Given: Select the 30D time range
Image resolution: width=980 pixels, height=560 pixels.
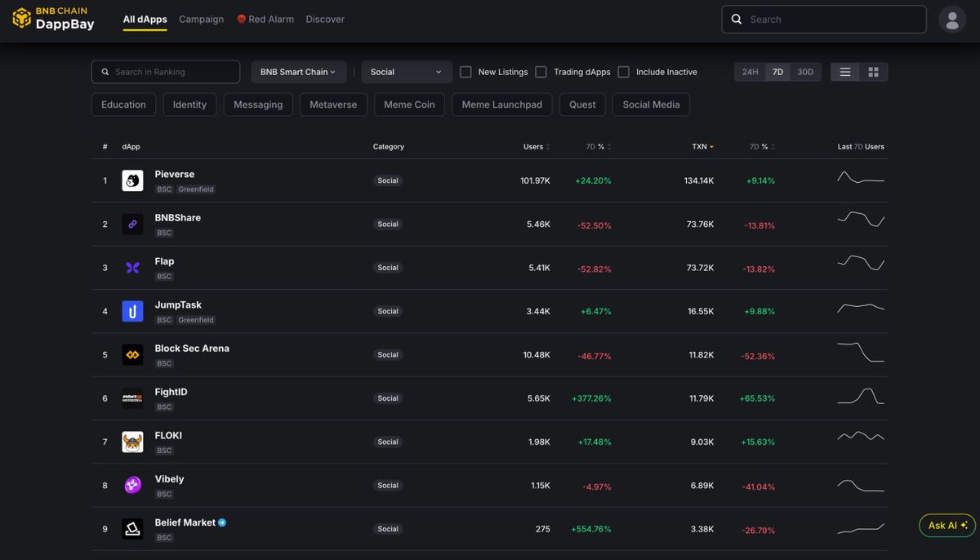Looking at the screenshot, I should click(805, 72).
